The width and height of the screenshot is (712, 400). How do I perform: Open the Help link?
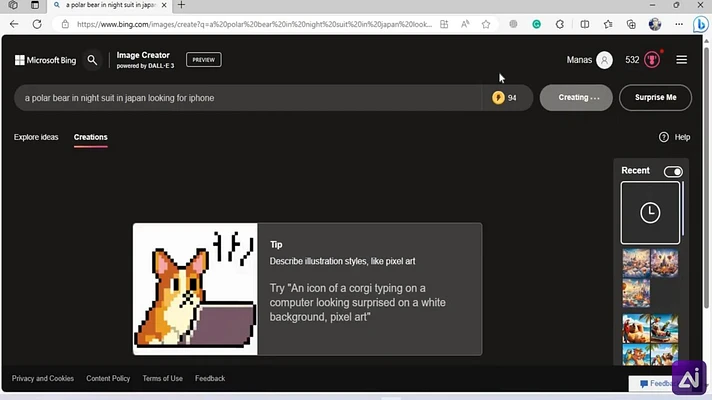[x=682, y=137]
